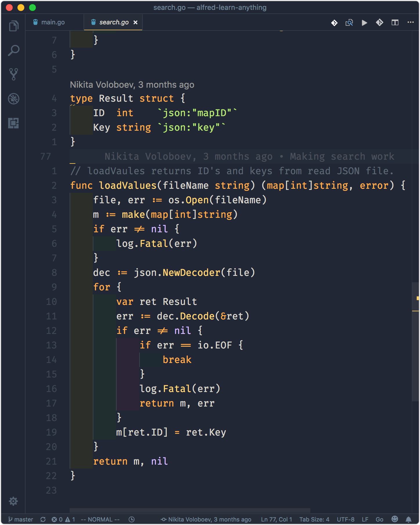
Task: Click the clock icon in status bar
Action: pyautogui.click(x=131, y=519)
